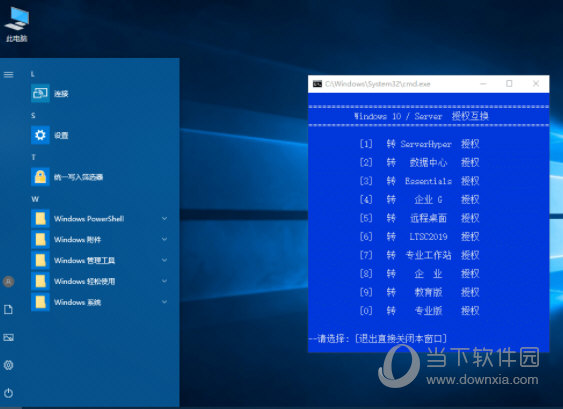Expand Windows 轻松使用 chevron
The width and height of the screenshot is (563, 409).
click(164, 281)
